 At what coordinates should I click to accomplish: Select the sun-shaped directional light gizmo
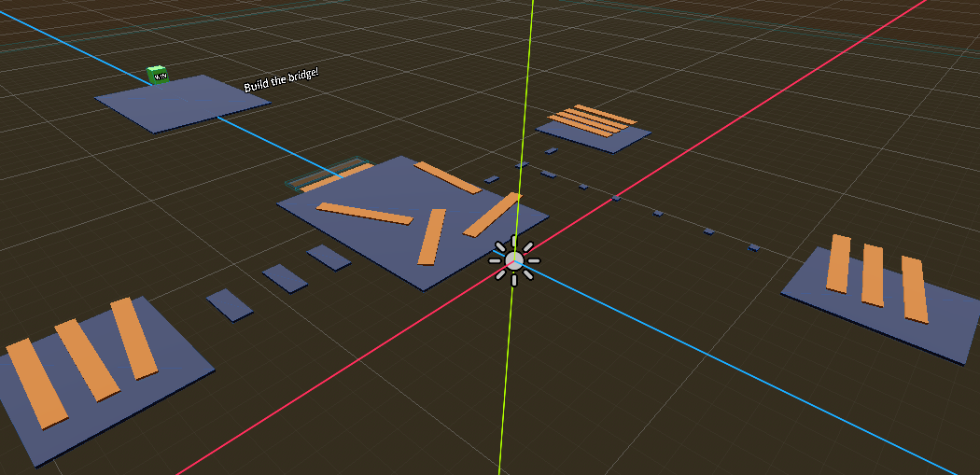point(514,260)
